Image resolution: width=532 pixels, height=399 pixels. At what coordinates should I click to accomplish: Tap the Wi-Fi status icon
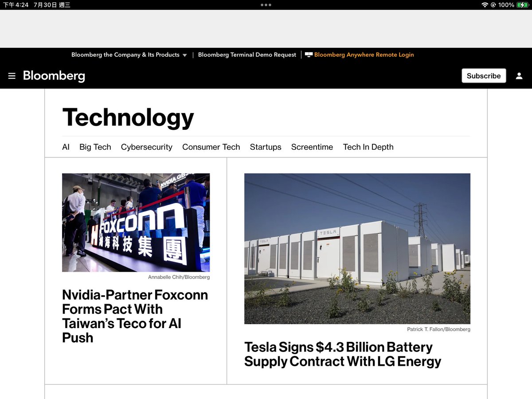(x=485, y=5)
